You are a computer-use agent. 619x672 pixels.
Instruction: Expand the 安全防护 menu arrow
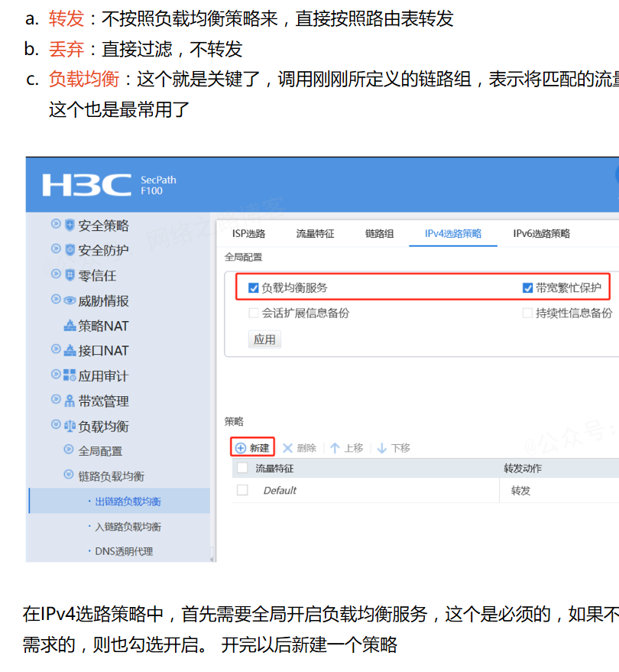pos(56,248)
